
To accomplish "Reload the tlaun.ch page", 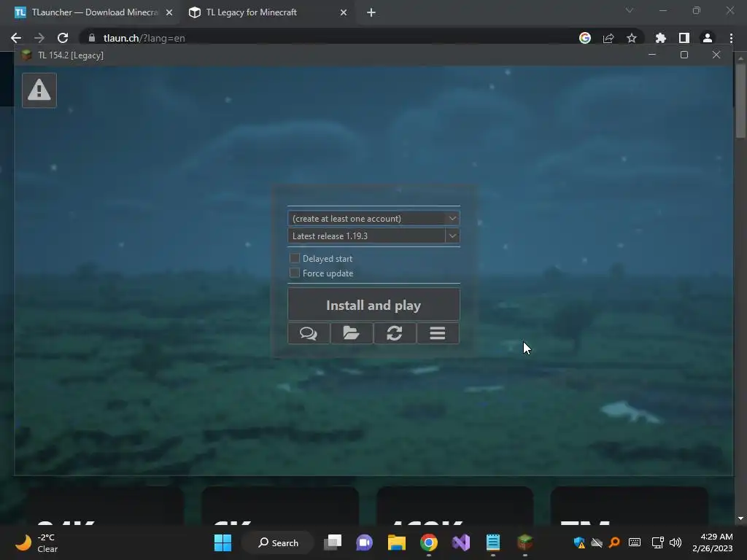I will click(x=63, y=38).
